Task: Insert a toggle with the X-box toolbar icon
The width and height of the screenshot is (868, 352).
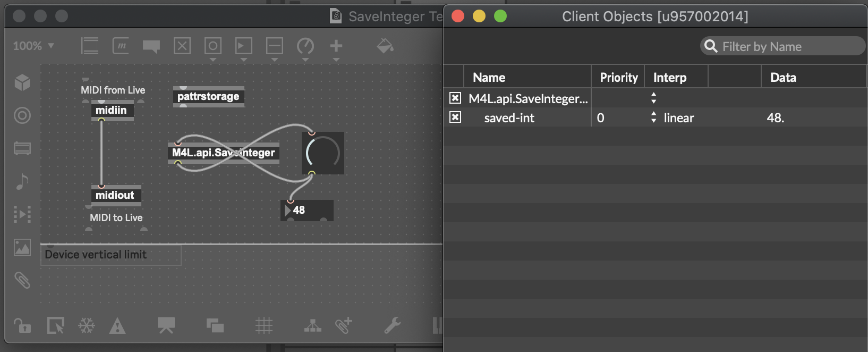Action: (x=182, y=46)
